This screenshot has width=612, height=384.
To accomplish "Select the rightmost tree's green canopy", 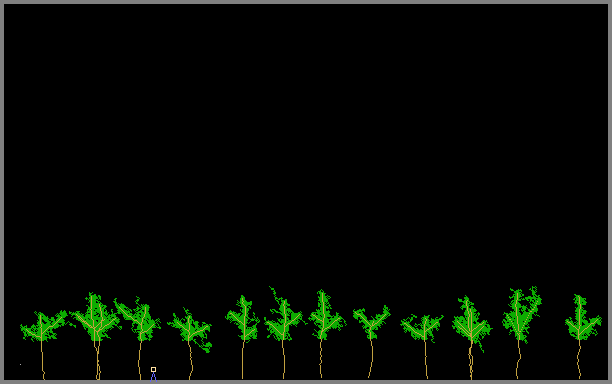I will 583,317.
